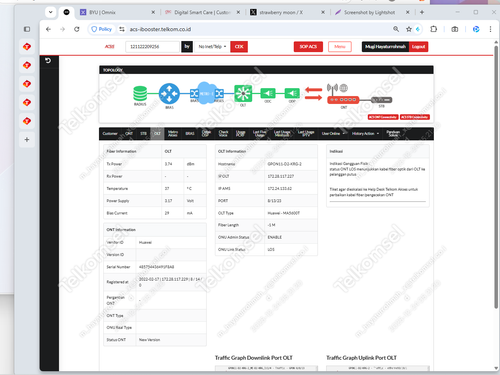Switch to the ONT tab

click(129, 134)
